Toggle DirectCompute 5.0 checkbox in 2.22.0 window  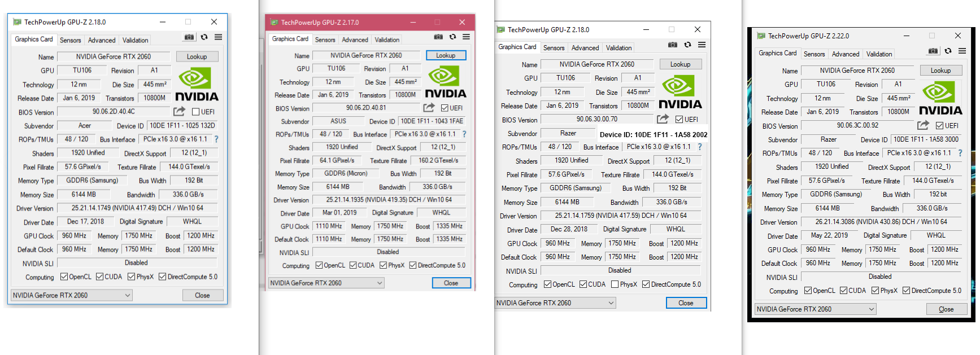point(906,291)
